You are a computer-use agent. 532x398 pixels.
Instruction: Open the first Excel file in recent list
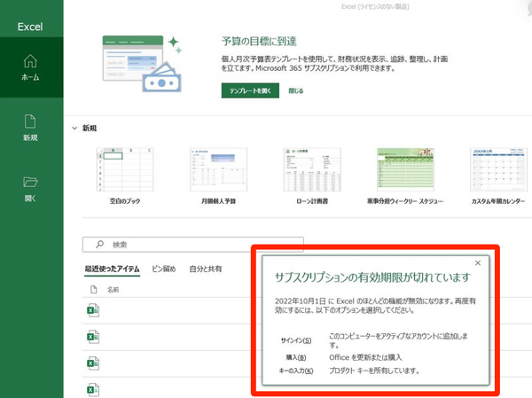pyautogui.click(x=93, y=310)
